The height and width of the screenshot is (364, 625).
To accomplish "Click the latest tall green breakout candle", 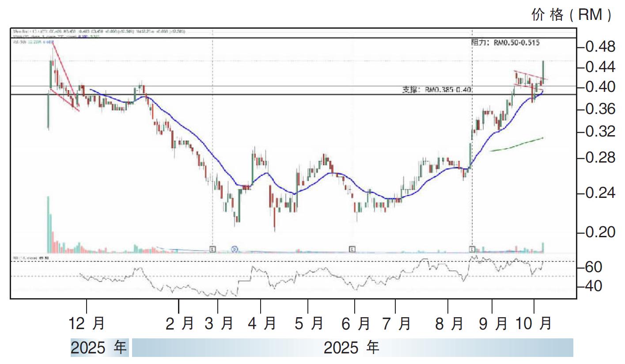I will pyautogui.click(x=543, y=71).
